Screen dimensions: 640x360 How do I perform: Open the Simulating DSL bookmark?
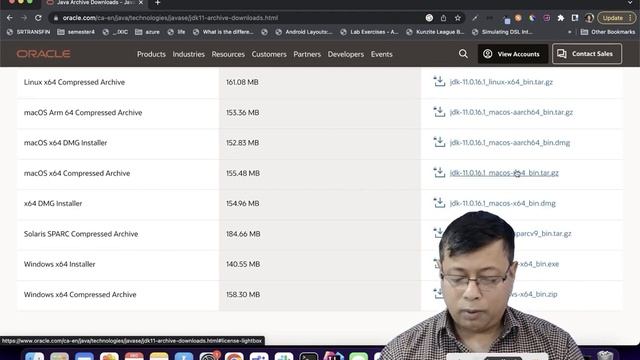pos(502,32)
